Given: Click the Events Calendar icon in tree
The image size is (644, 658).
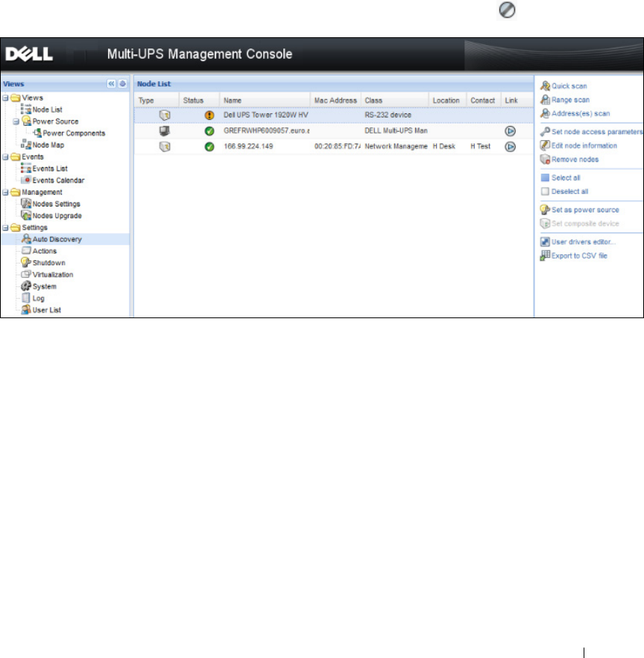Looking at the screenshot, I should click(26, 180).
